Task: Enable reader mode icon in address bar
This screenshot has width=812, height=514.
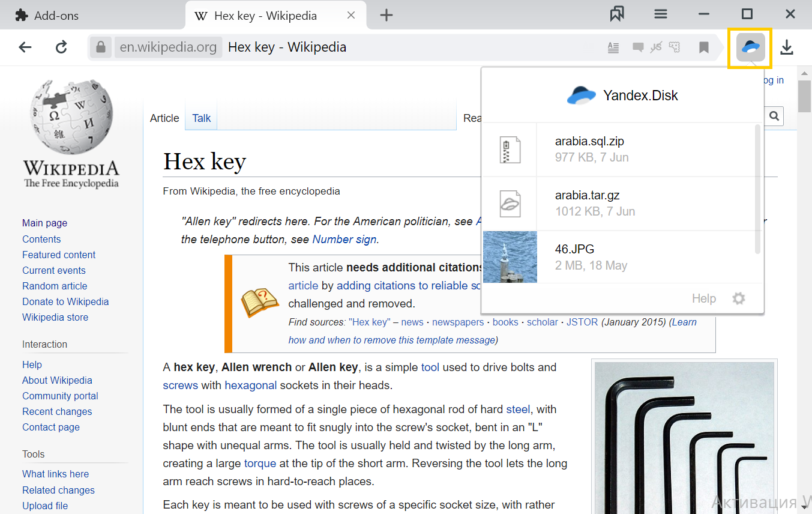Action: pos(613,47)
